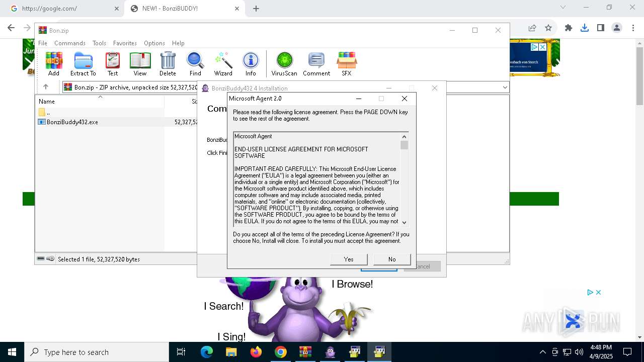Minimize the Microsoft Agent 2.0 dialog

coord(359,99)
